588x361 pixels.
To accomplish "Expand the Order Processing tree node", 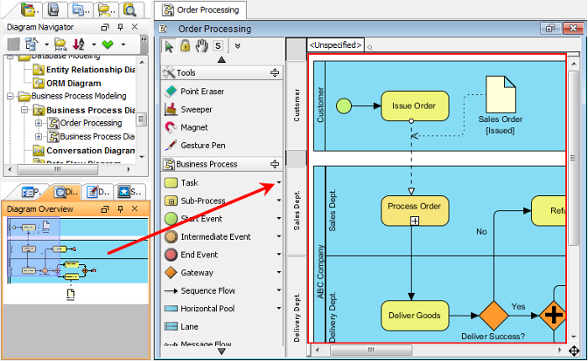I will 38,123.
